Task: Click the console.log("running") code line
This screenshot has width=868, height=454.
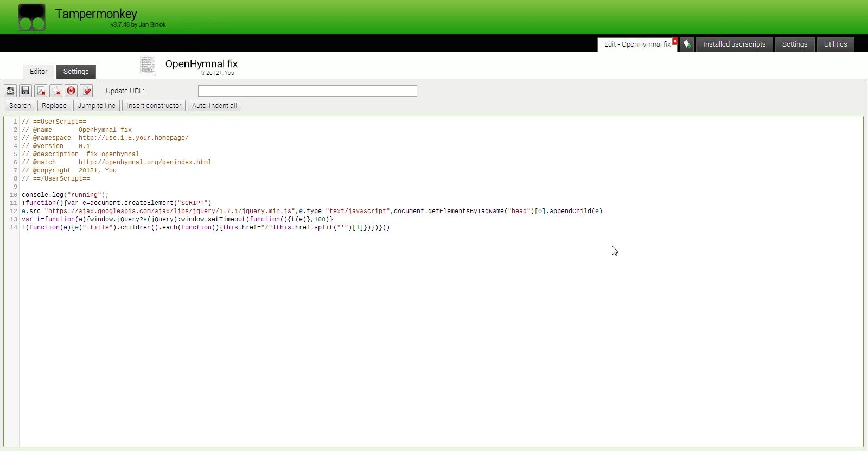Action: click(x=65, y=195)
